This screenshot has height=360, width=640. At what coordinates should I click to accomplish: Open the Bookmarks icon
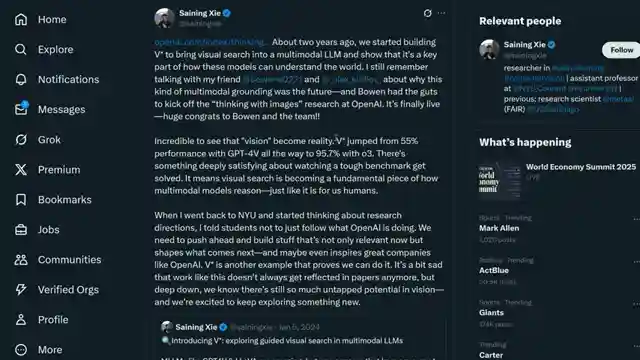click(x=21, y=200)
